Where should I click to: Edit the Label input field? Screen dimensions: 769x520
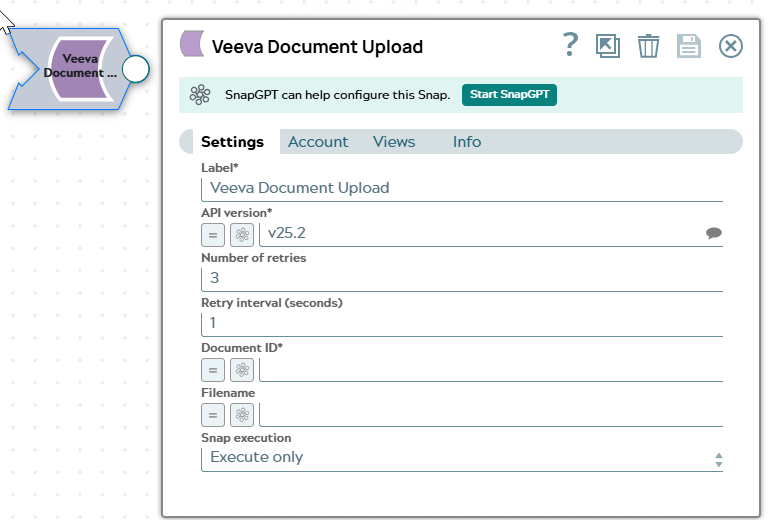coord(462,188)
